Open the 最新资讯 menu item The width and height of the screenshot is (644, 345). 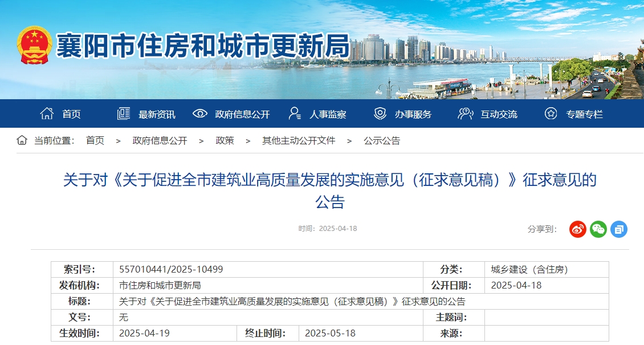(157, 114)
